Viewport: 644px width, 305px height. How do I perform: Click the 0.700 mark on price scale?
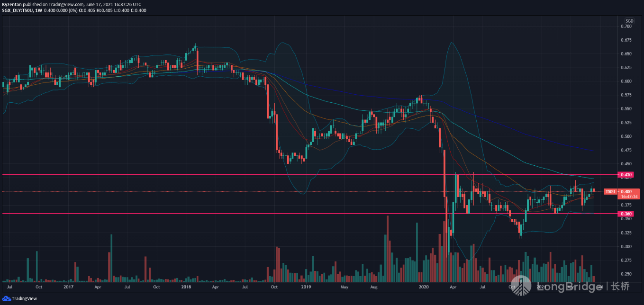[626, 26]
